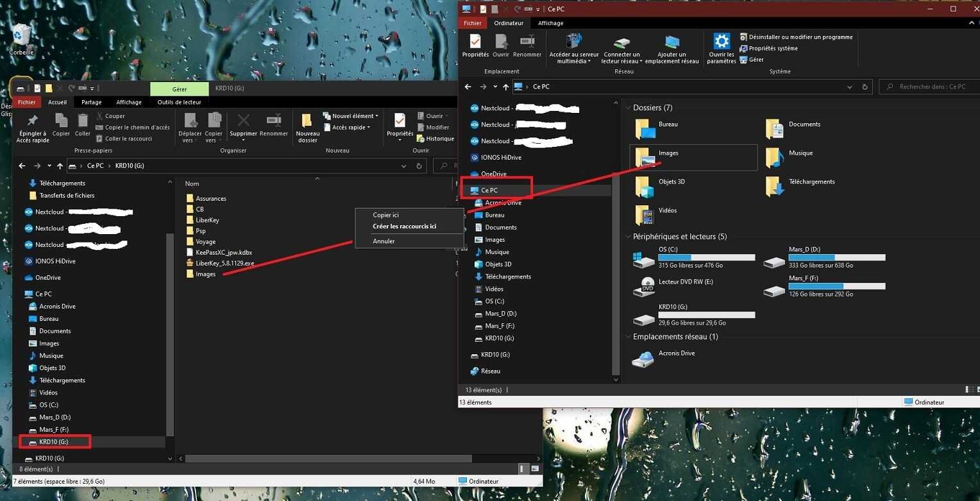Click Épingler à Accès rapide in KRD10 window
The image size is (980, 501).
[32, 128]
